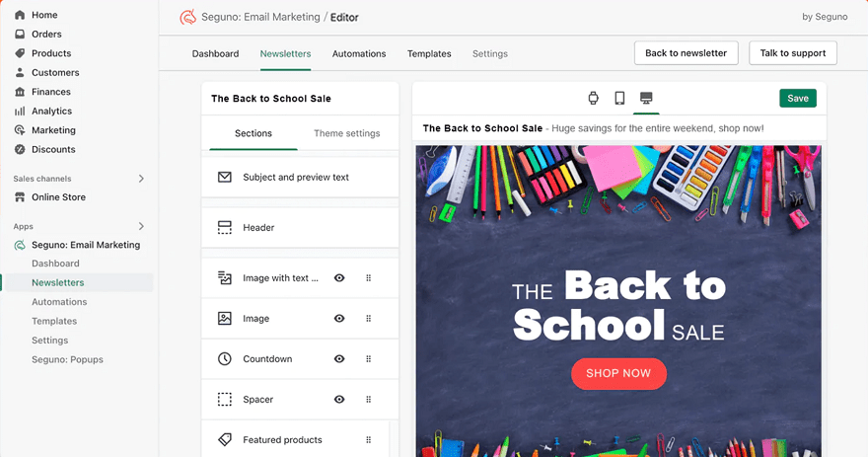Click the Image with text section icon

(225, 278)
